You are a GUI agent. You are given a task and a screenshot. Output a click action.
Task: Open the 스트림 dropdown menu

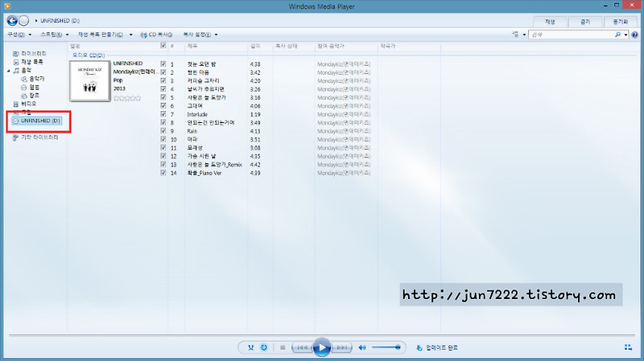54,35
